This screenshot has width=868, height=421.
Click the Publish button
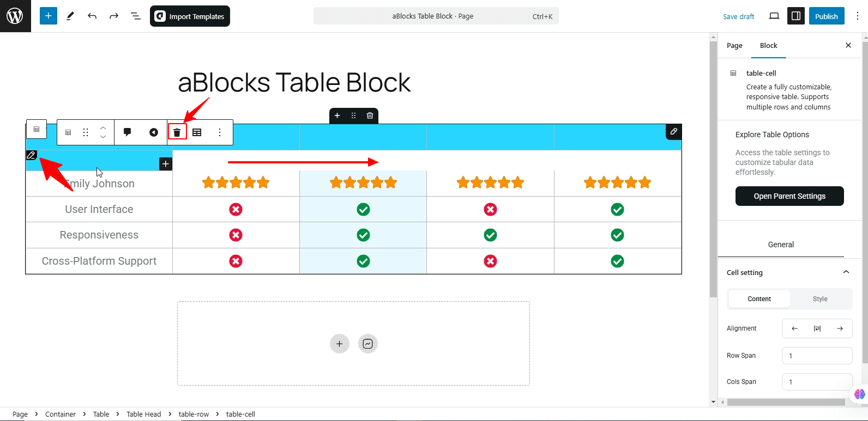click(827, 16)
